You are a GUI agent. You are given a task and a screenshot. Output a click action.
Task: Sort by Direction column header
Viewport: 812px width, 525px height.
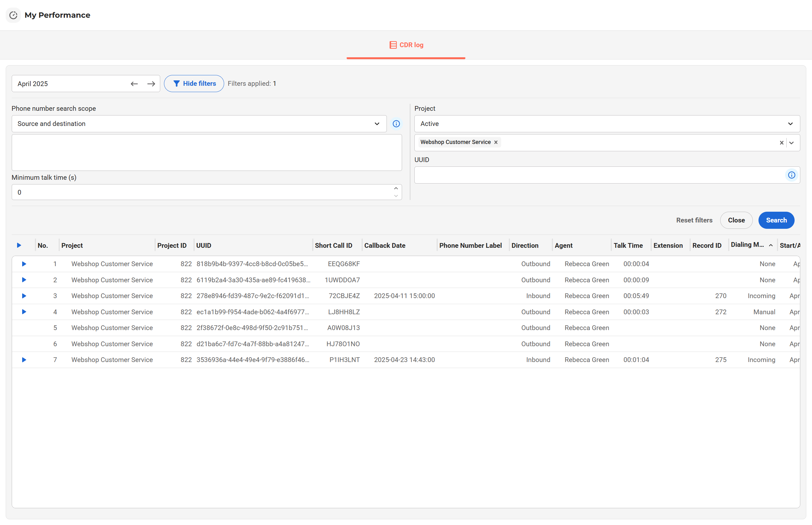coord(525,246)
